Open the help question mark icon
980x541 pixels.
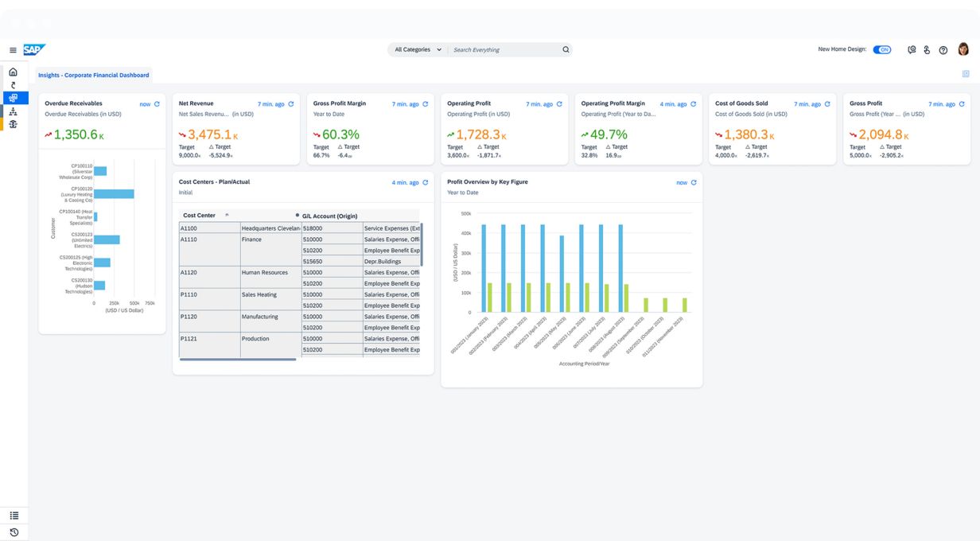click(943, 50)
